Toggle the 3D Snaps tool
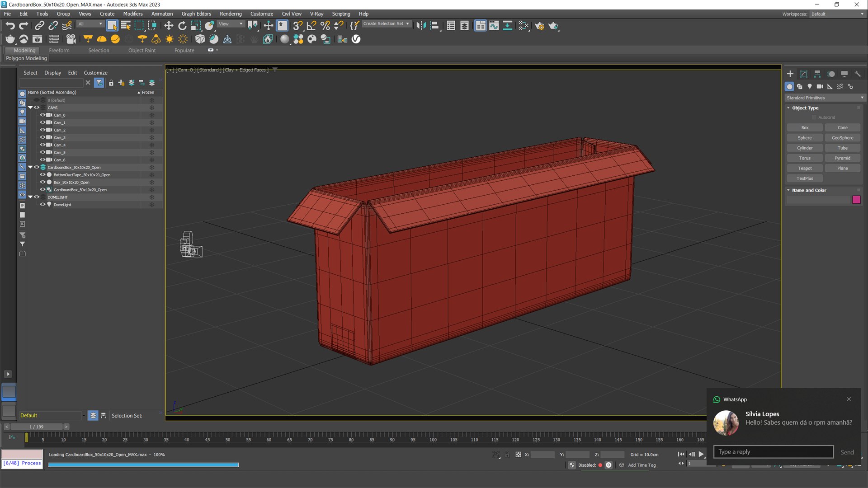This screenshot has width=868, height=488. click(297, 26)
